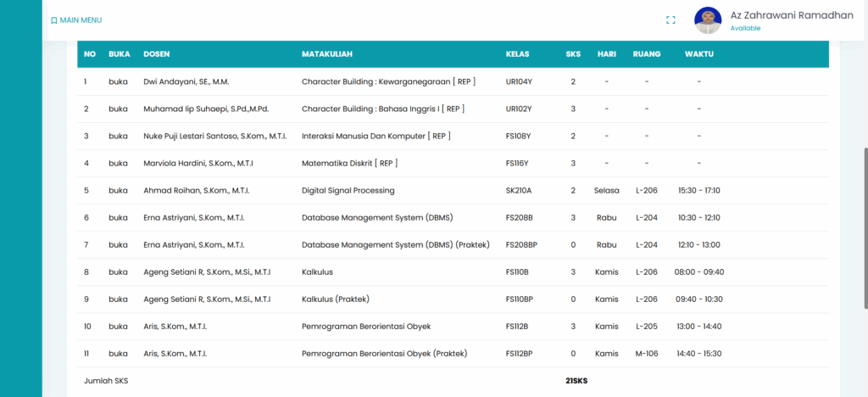
Task: Click 'buka' in row 1
Action: pos(118,82)
